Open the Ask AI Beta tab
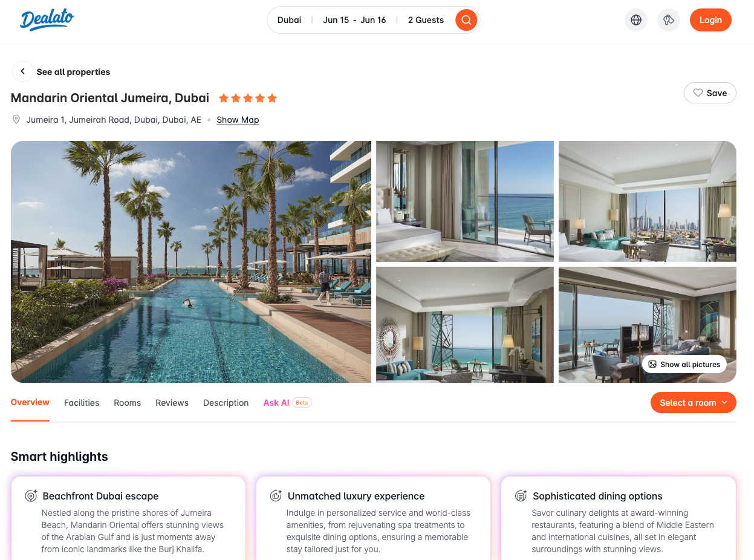This screenshot has width=754, height=560. pyautogui.click(x=287, y=403)
